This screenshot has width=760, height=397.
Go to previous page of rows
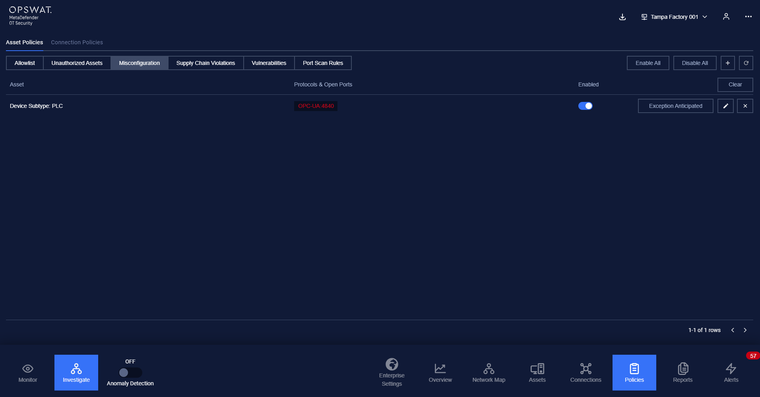coord(732,330)
